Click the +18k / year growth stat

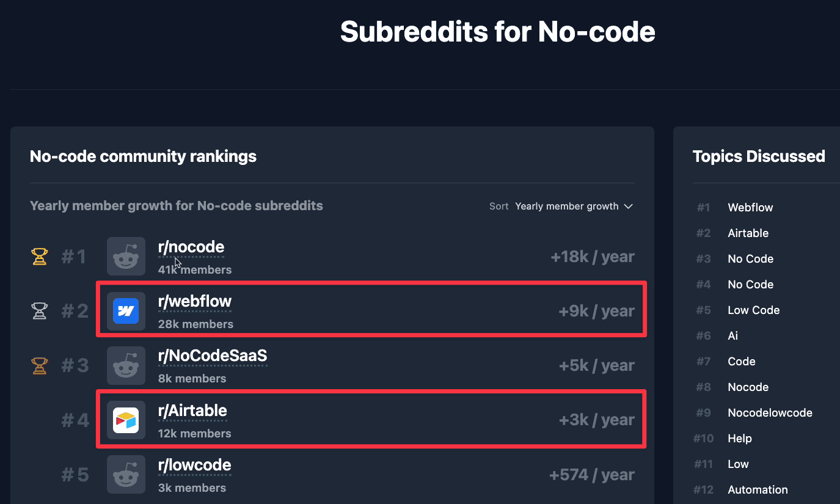pyautogui.click(x=592, y=257)
